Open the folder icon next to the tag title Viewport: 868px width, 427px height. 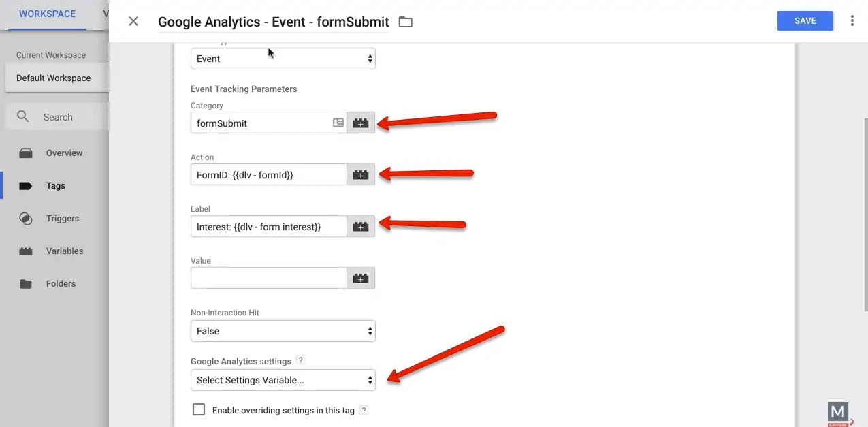tap(405, 22)
